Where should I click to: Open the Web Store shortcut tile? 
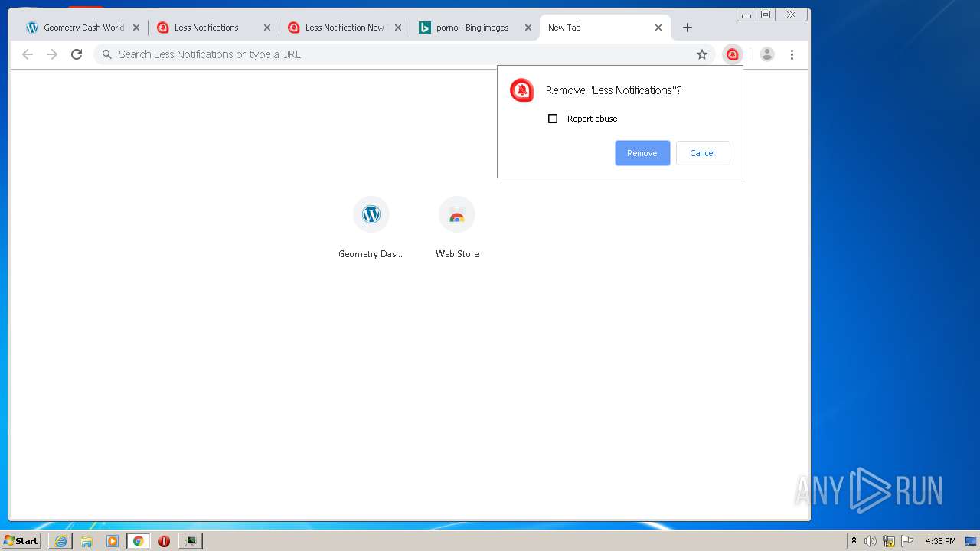click(x=457, y=228)
